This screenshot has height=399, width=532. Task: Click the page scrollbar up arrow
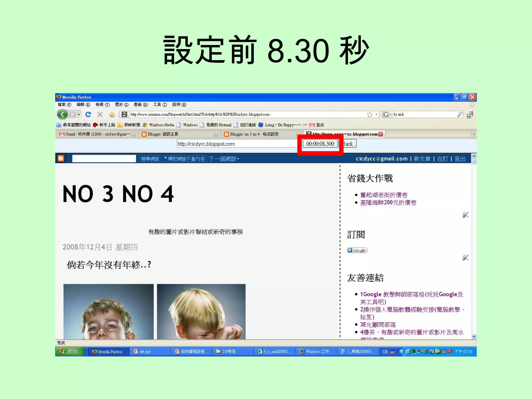tap(474, 156)
